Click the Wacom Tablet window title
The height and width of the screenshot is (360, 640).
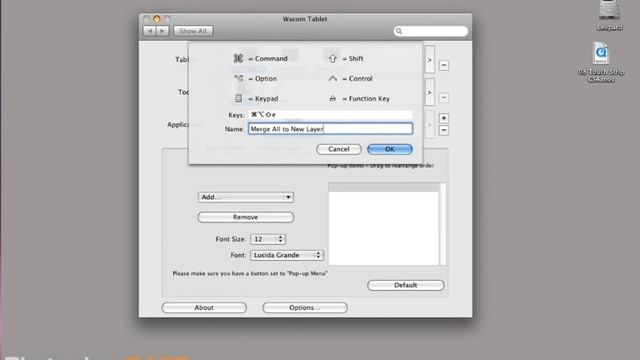[x=305, y=19]
